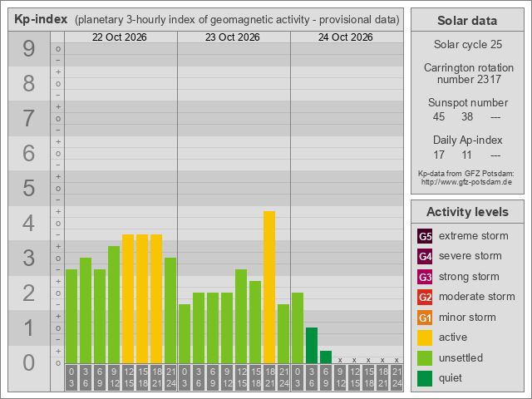Click the 24 Oct 3-6 dark green bar
The height and width of the screenshot is (399, 532).
pyautogui.click(x=312, y=346)
